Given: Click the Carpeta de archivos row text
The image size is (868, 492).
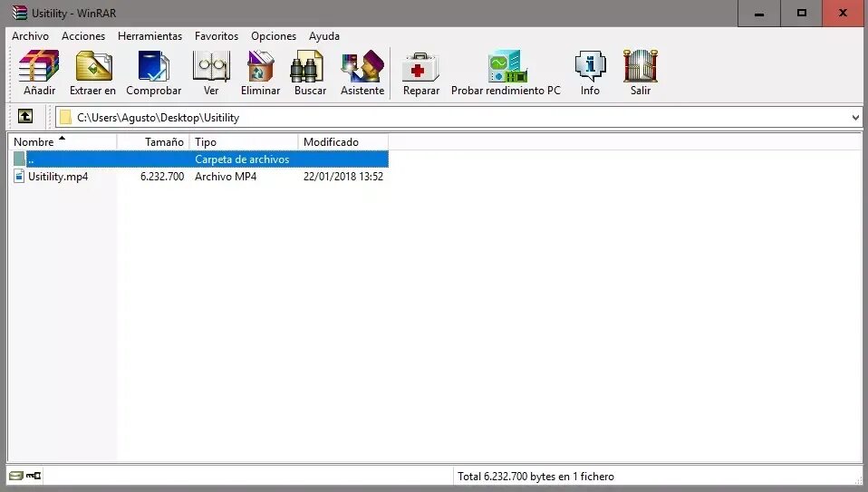Looking at the screenshot, I should pos(242,159).
